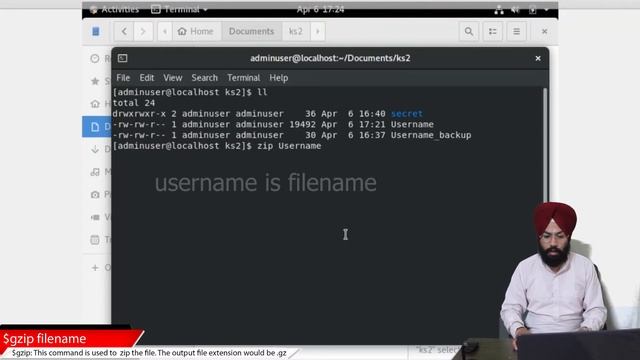Image resolution: width=640 pixels, height=360 pixels.
Task: Open Trash icon in Files sidebar
Action: (95, 240)
